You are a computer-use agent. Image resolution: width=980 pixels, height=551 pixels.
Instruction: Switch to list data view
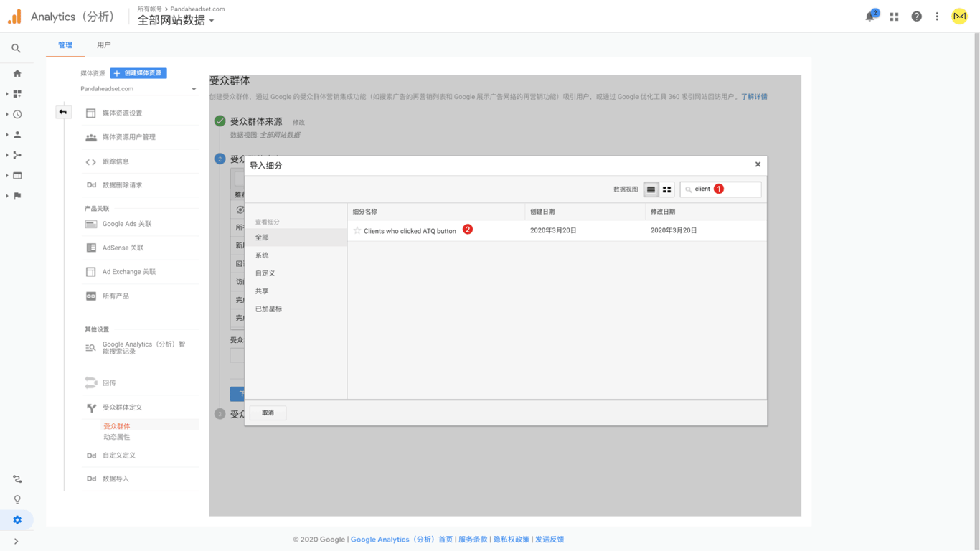[x=651, y=189]
